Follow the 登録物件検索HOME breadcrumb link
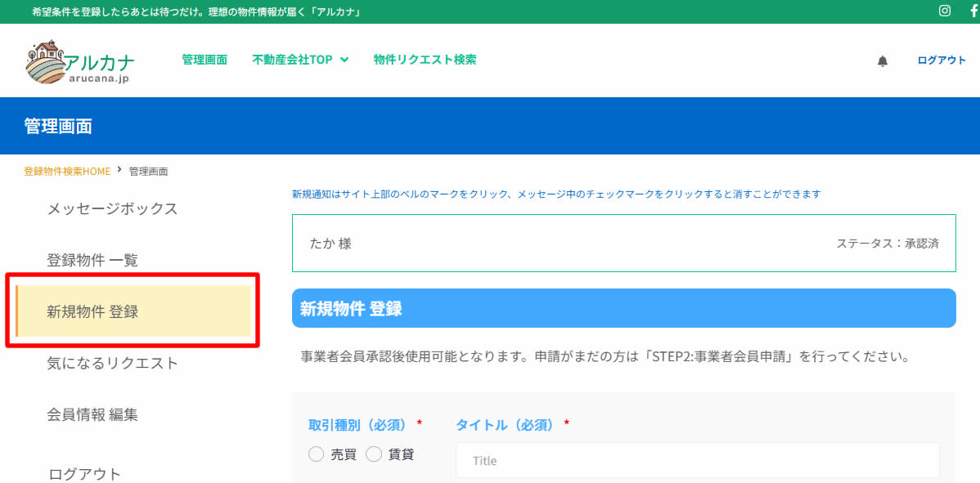This screenshot has height=483, width=980. [67, 172]
